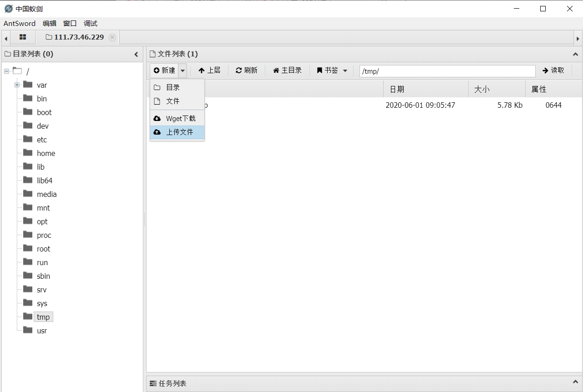Select the media folder
The width and height of the screenshot is (583, 392).
point(47,194)
